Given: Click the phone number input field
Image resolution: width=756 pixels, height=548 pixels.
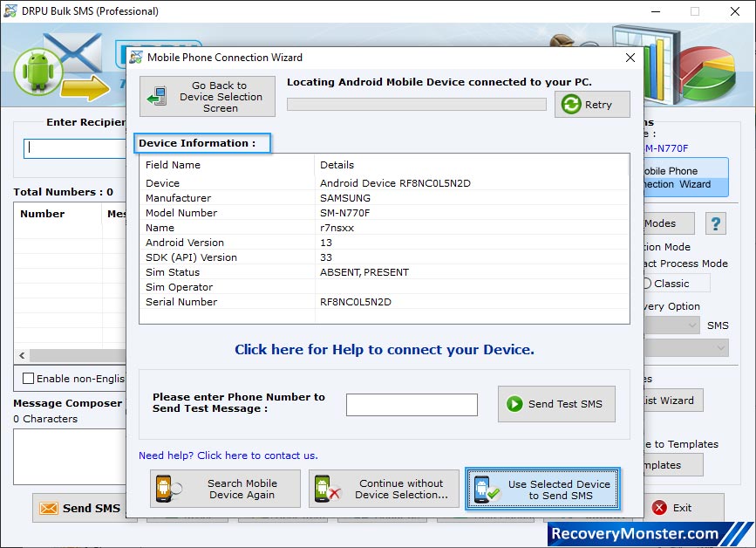Looking at the screenshot, I should pos(412,404).
